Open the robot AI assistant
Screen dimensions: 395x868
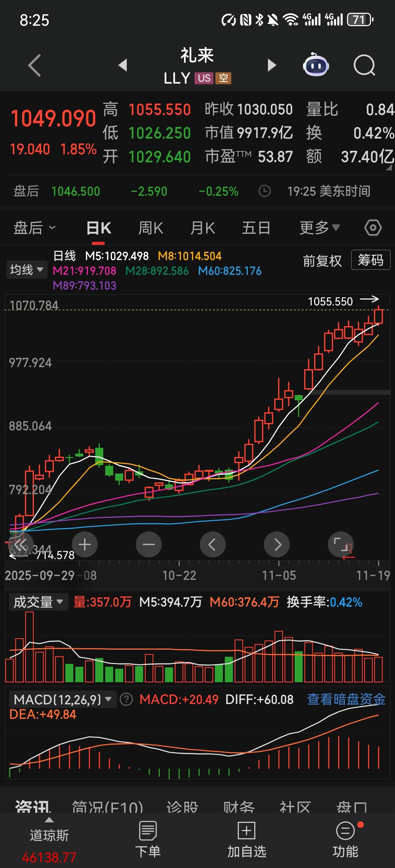tap(316, 64)
